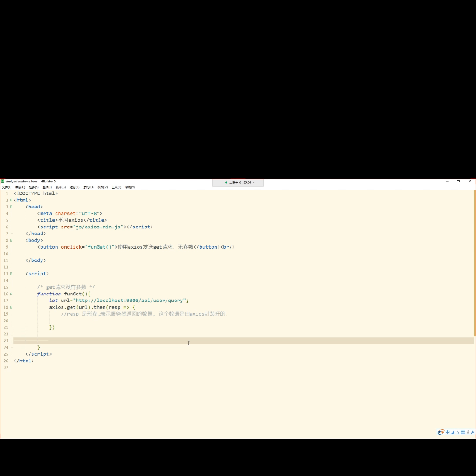Image resolution: width=476 pixels, height=476 pixels.
Task: Open the 运行(R) menu
Action: 74,187
